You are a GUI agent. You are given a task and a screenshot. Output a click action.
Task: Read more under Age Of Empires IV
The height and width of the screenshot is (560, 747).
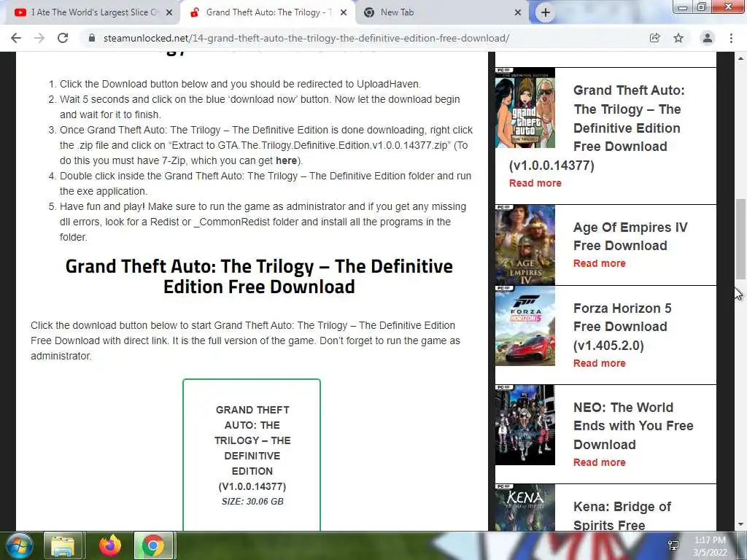tap(600, 263)
